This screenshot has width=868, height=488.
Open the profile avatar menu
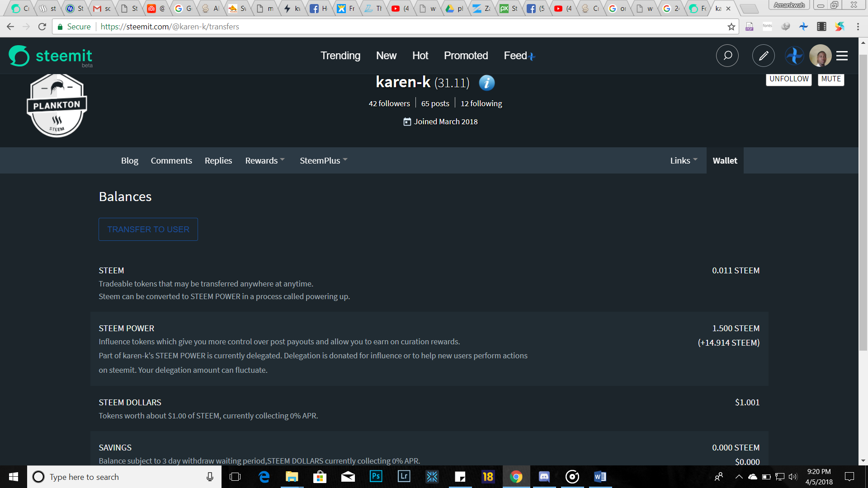click(x=821, y=56)
